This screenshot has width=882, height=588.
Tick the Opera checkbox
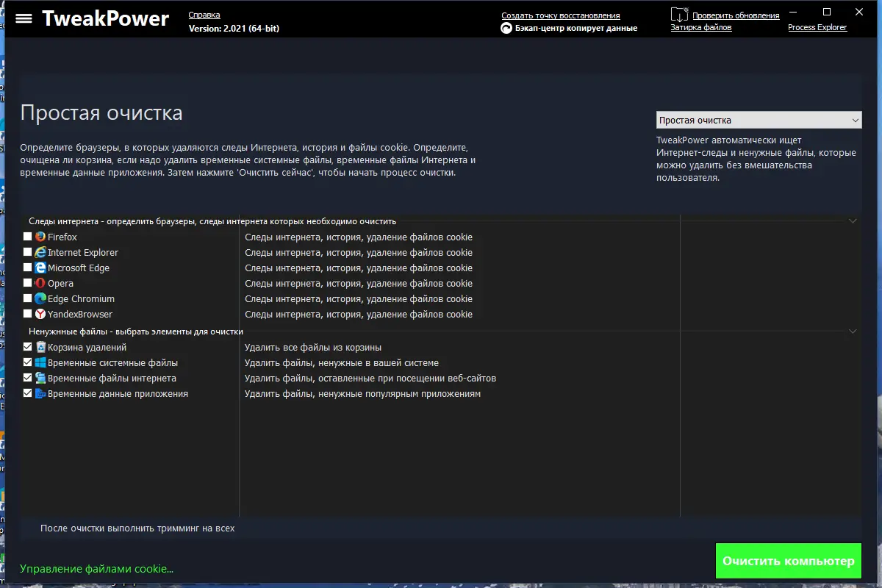pos(28,283)
